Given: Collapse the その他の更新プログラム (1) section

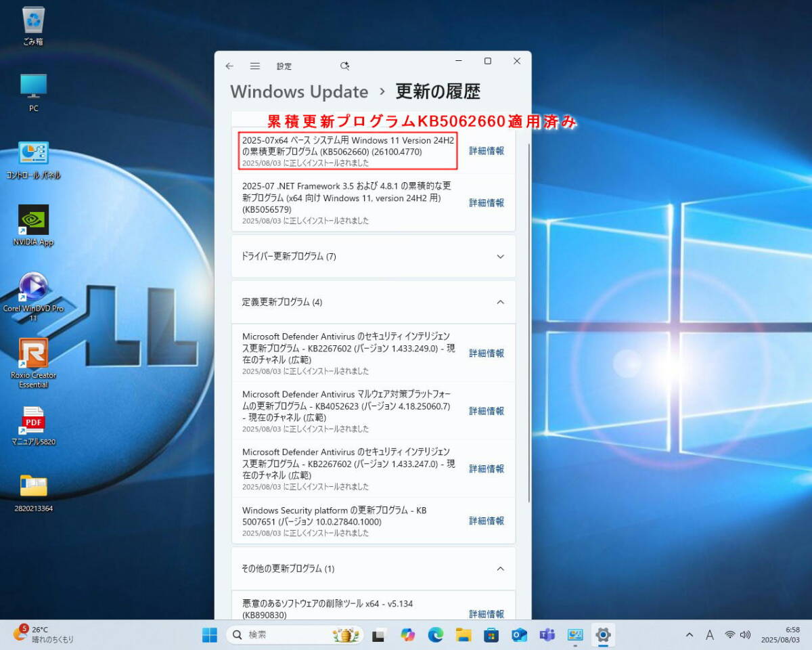Looking at the screenshot, I should (x=374, y=569).
